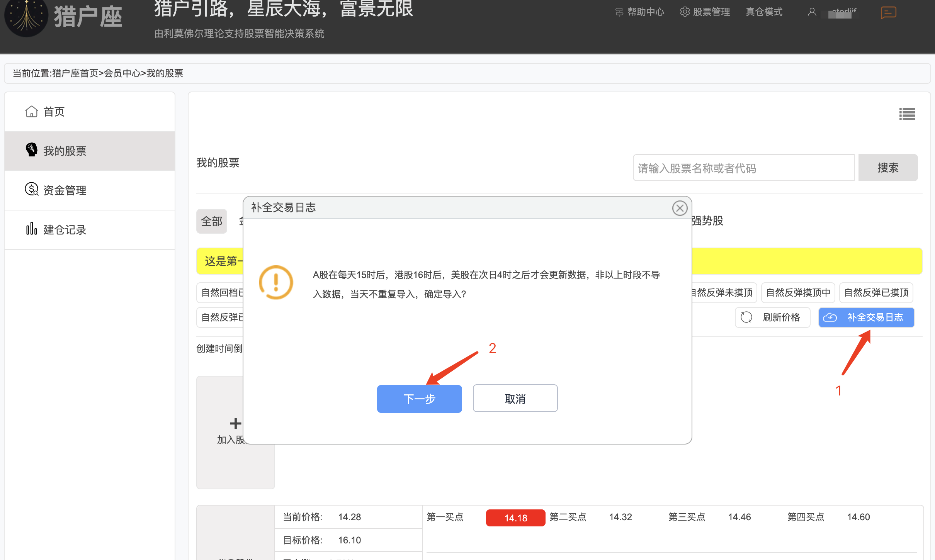Image resolution: width=935 pixels, height=560 pixels.
Task: Filter by 自然反弹摸顶中
Action: point(798,293)
